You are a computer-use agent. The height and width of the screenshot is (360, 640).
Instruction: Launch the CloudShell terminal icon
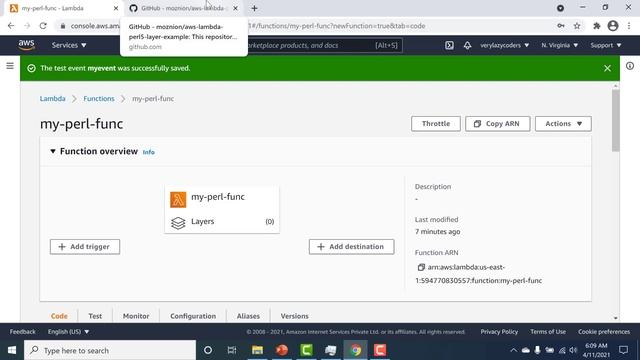tap(449, 45)
